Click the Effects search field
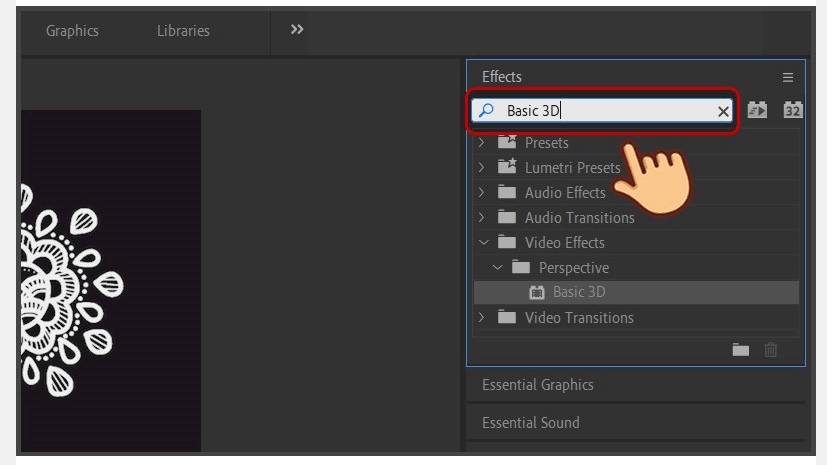This screenshot has height=465, width=827. 602,111
